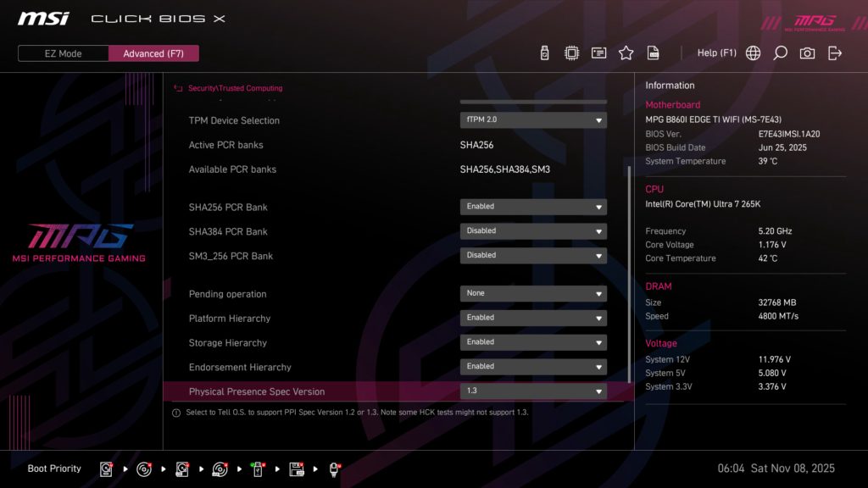Open Help with the Help (F1) button
868x488 pixels.
[x=716, y=53]
